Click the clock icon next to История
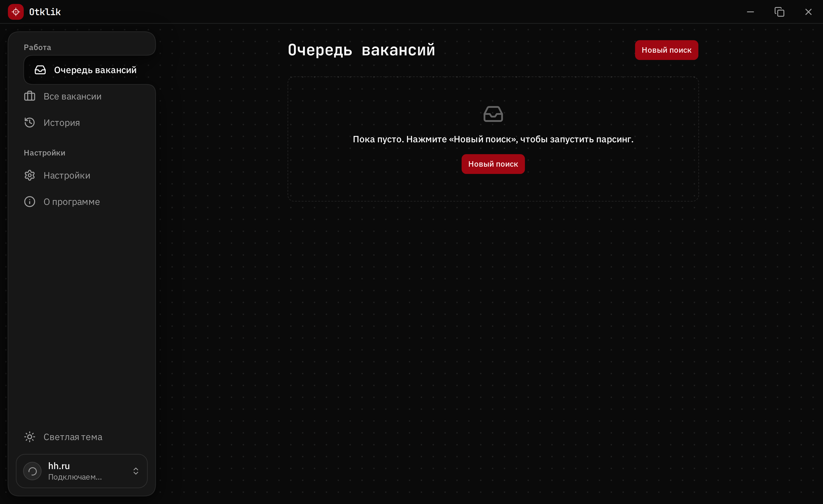 pos(30,123)
